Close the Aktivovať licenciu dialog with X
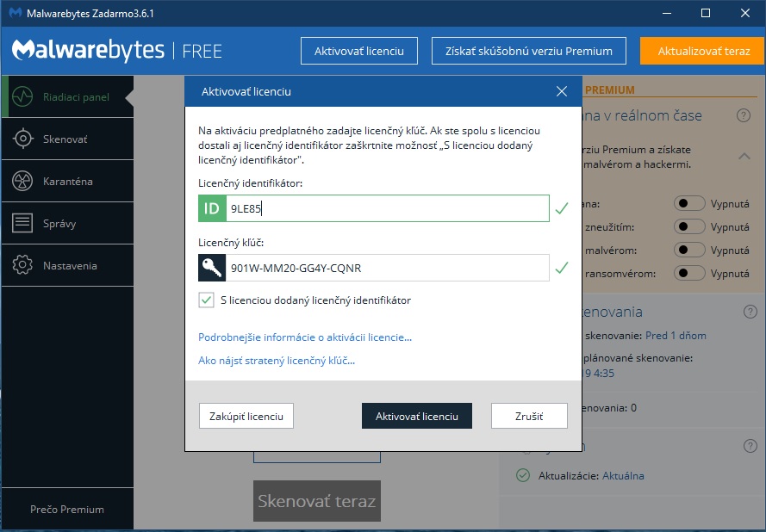Viewport: 766px width, 532px height. coord(562,91)
